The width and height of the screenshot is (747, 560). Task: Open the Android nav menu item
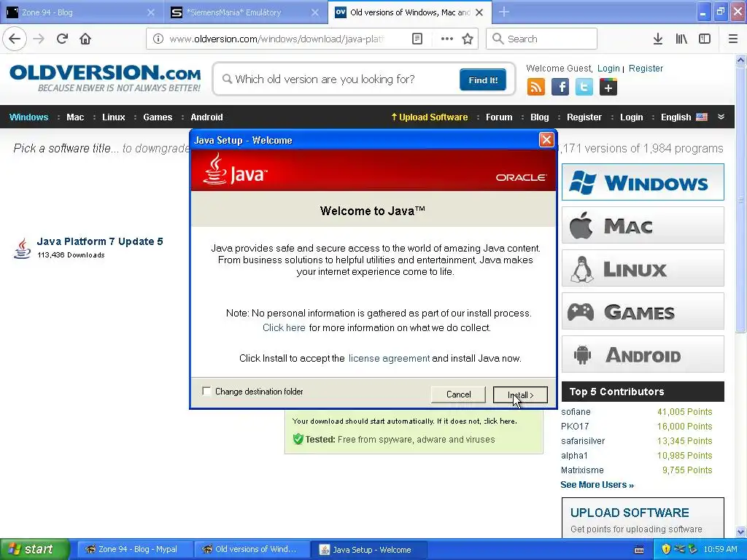pyautogui.click(x=206, y=117)
